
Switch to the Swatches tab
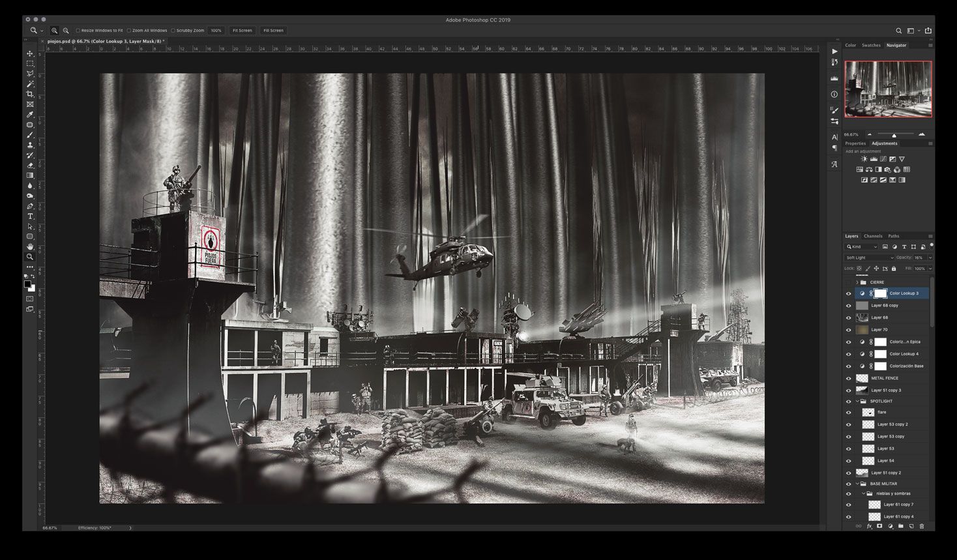click(x=871, y=46)
